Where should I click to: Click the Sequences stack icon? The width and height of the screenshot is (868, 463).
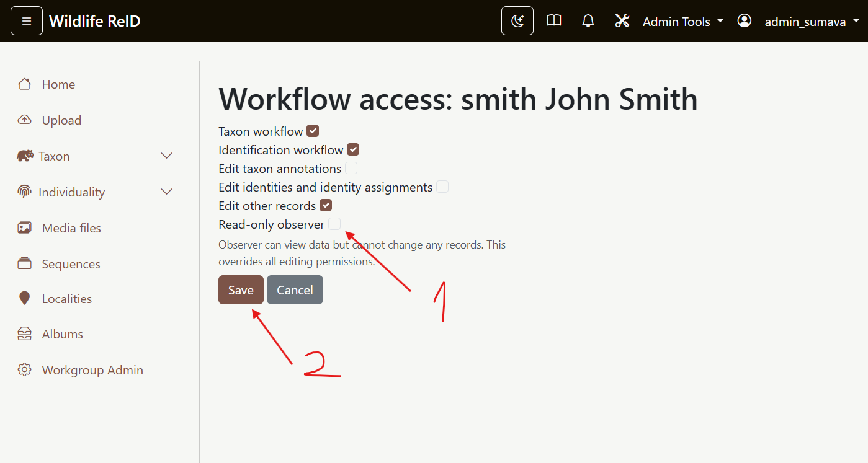pyautogui.click(x=25, y=263)
